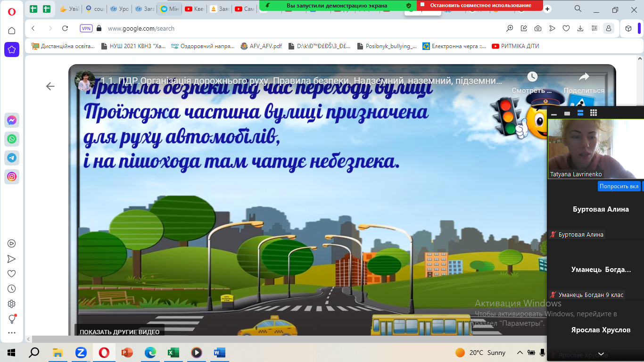The image size is (644, 362).
Task: Open Excel from the taskbar
Action: (173, 353)
